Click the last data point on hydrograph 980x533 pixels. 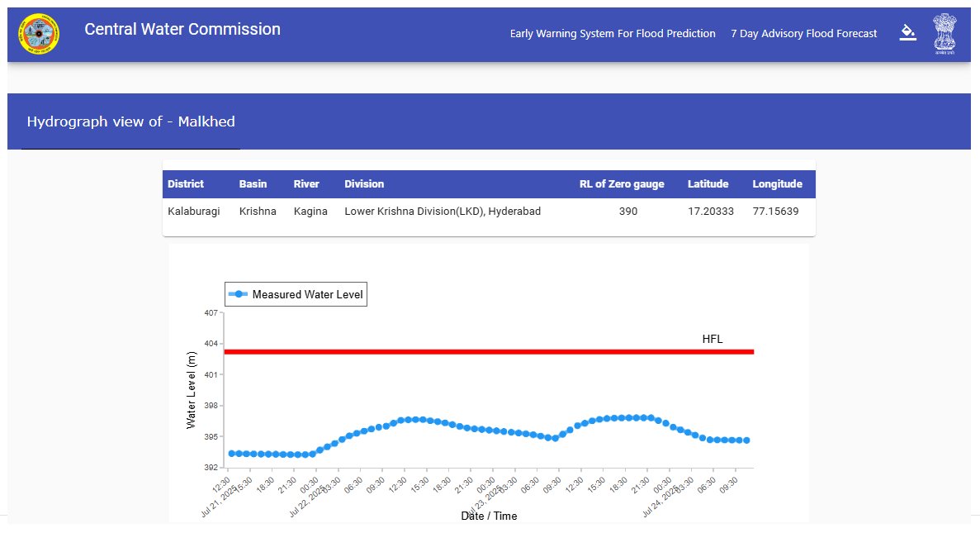click(x=746, y=440)
